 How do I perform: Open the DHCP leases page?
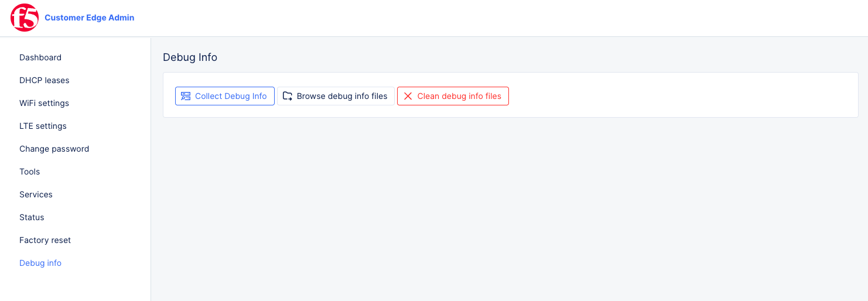pos(45,80)
